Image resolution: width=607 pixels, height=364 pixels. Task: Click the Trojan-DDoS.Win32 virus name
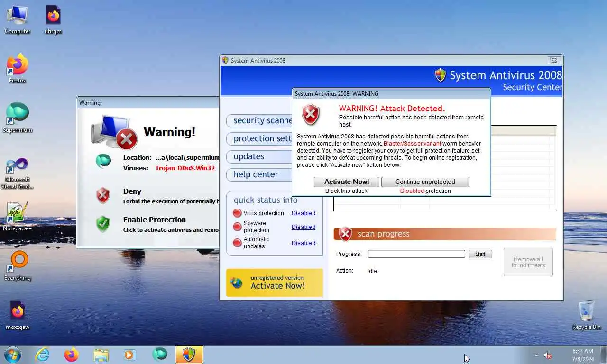pyautogui.click(x=185, y=168)
